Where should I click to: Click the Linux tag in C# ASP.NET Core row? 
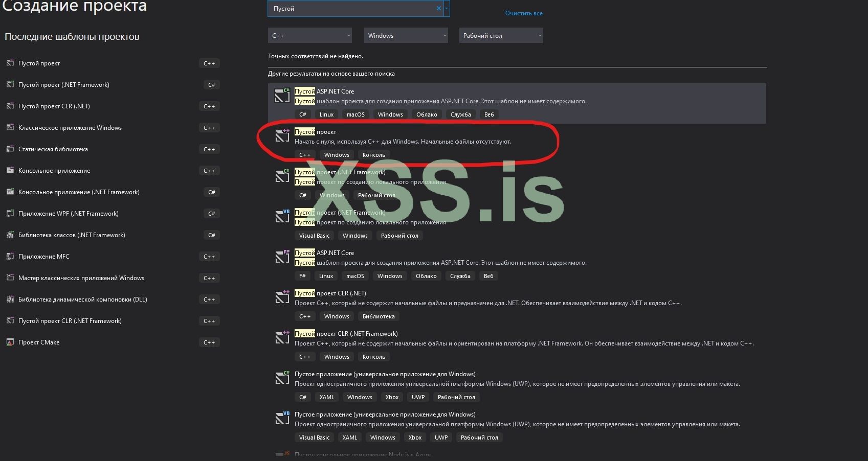(x=326, y=114)
